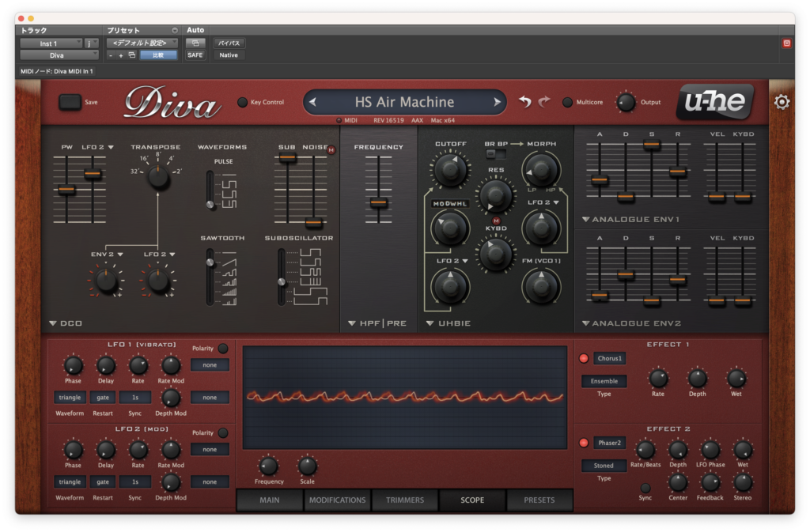Go to the next preset arrow

tap(497, 102)
